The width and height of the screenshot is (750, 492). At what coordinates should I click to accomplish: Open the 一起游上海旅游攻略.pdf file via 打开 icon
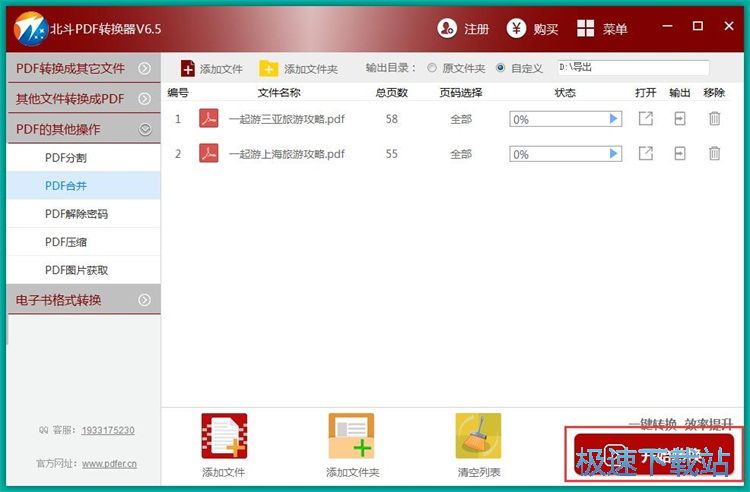[646, 153]
